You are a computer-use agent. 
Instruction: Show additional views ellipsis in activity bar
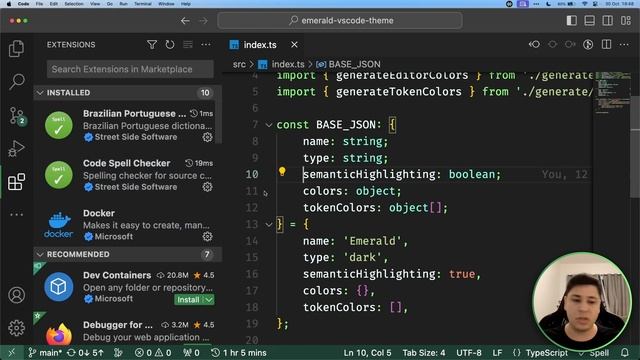pyautogui.click(x=16, y=214)
